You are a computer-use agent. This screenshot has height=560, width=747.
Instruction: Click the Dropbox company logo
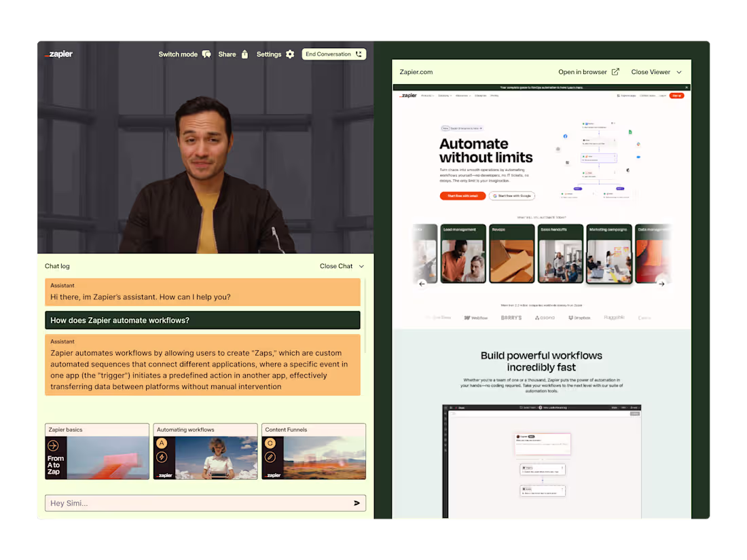[579, 318]
